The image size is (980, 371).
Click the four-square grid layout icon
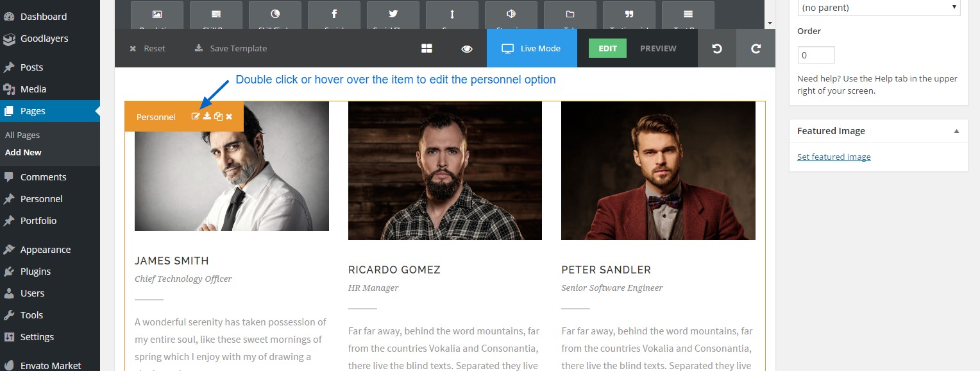pyautogui.click(x=427, y=48)
